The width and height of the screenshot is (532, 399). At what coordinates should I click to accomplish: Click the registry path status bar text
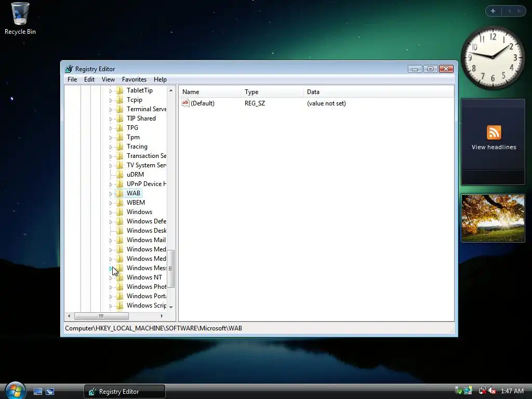(x=153, y=328)
